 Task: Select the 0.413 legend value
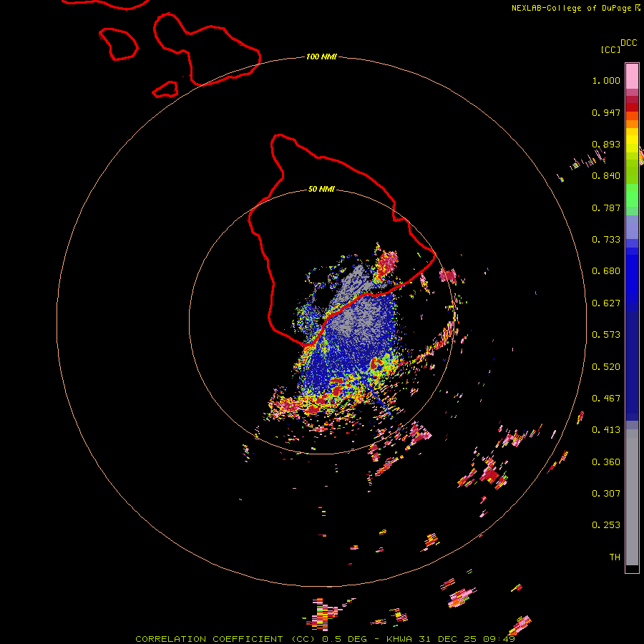pyautogui.click(x=606, y=430)
